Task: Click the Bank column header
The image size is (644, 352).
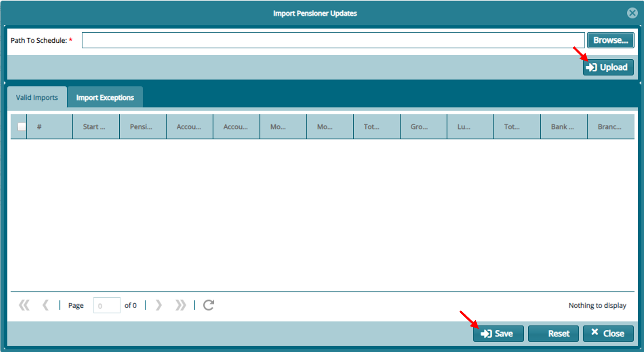Action: (563, 127)
